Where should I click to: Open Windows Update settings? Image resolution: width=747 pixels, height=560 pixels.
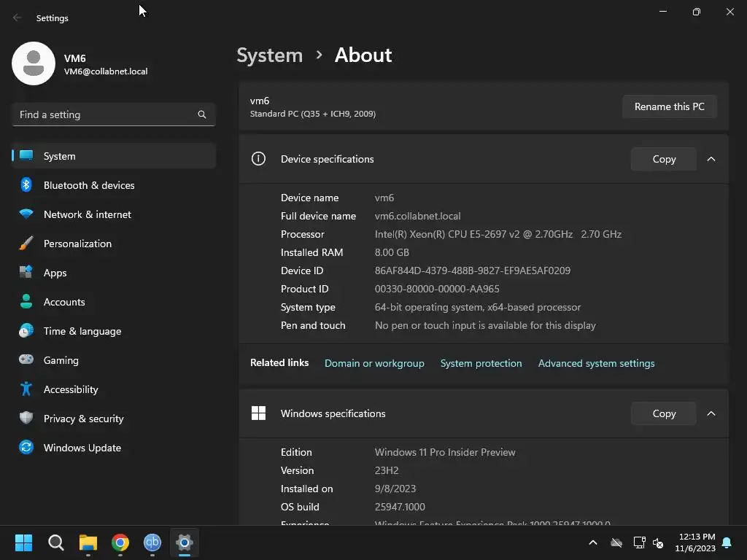tap(114, 448)
